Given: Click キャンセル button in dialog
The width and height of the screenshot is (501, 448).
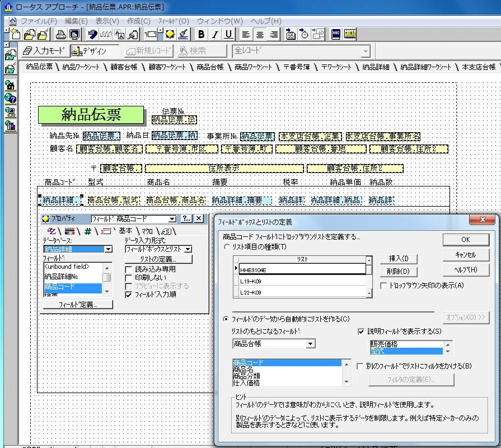Looking at the screenshot, I should tap(466, 255).
